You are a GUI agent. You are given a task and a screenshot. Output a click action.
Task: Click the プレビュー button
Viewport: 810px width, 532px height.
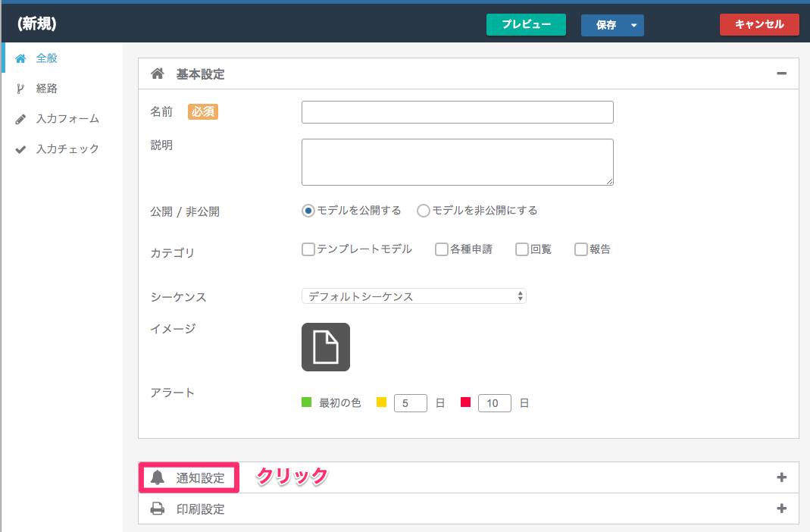pyautogui.click(x=526, y=25)
